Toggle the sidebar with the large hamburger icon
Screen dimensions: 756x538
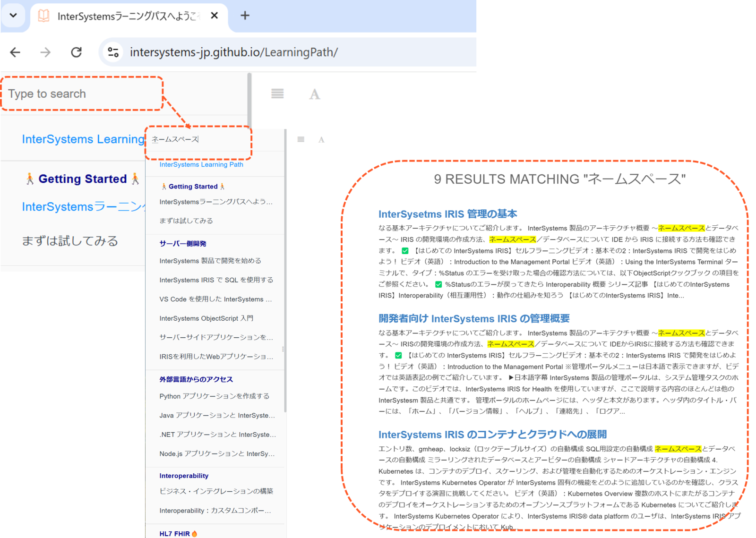coord(277,94)
